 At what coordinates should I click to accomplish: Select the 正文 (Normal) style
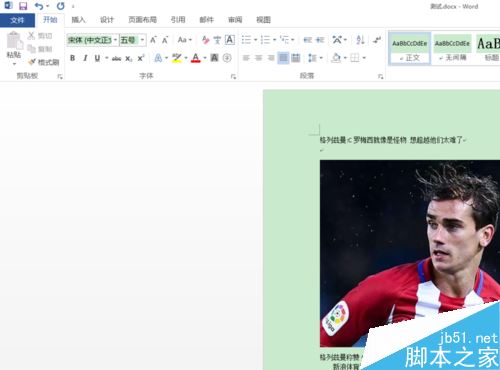409,49
